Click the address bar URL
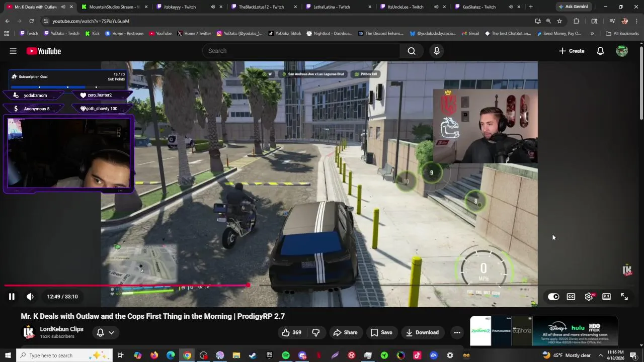Image resolution: width=644 pixels, height=362 pixels. point(91,21)
